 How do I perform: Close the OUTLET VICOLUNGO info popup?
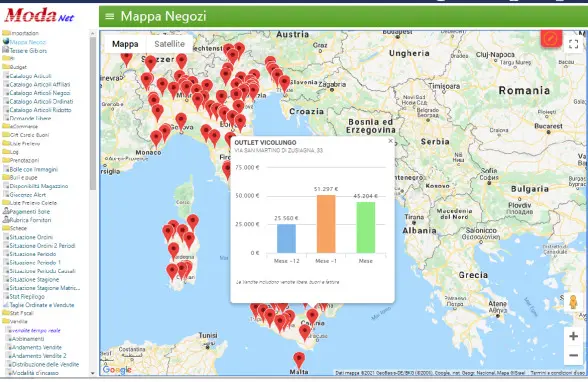(x=390, y=141)
